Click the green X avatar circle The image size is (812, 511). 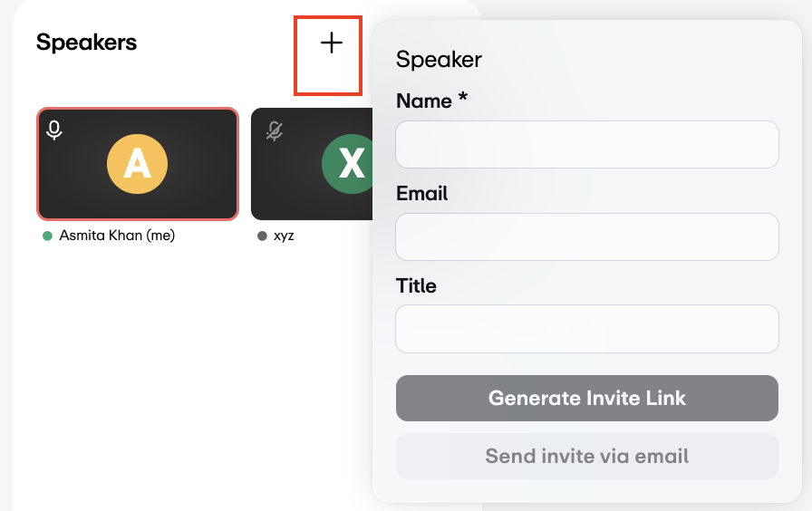pyautogui.click(x=347, y=164)
